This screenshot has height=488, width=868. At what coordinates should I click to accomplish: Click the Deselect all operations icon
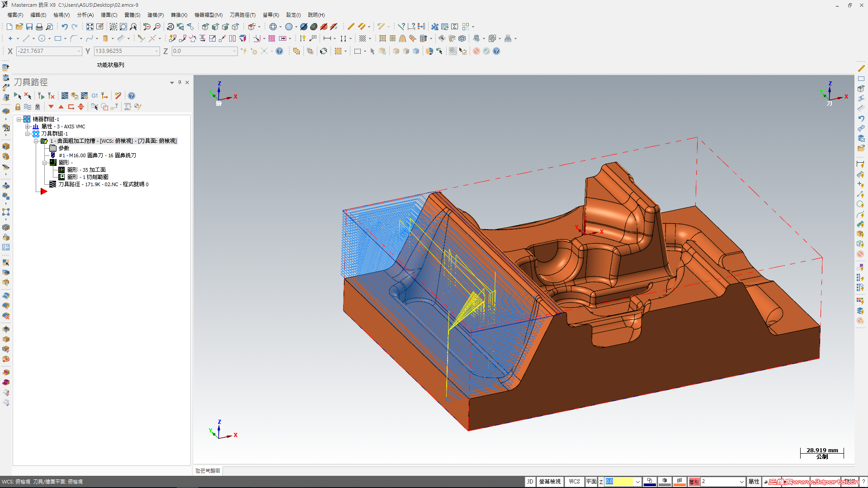[28, 96]
